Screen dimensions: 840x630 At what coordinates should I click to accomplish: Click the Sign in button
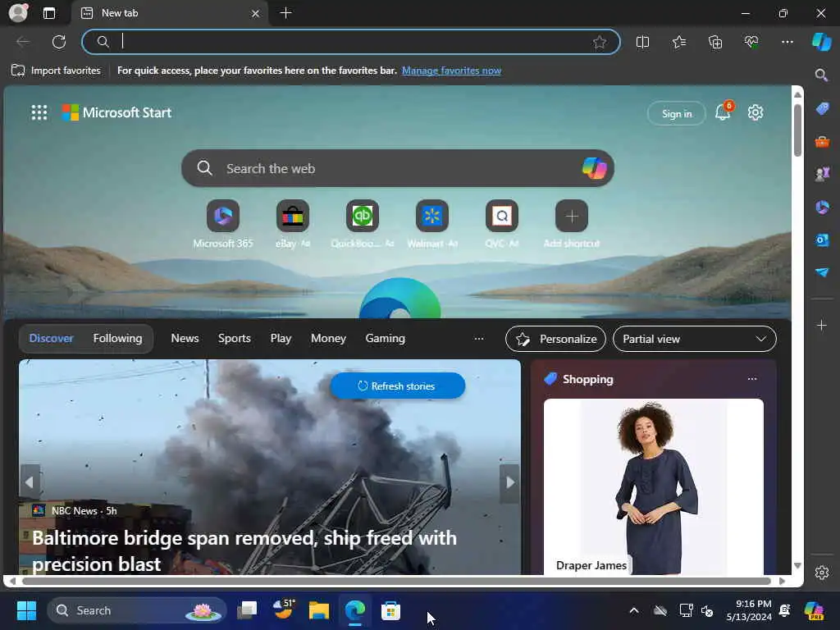click(677, 113)
